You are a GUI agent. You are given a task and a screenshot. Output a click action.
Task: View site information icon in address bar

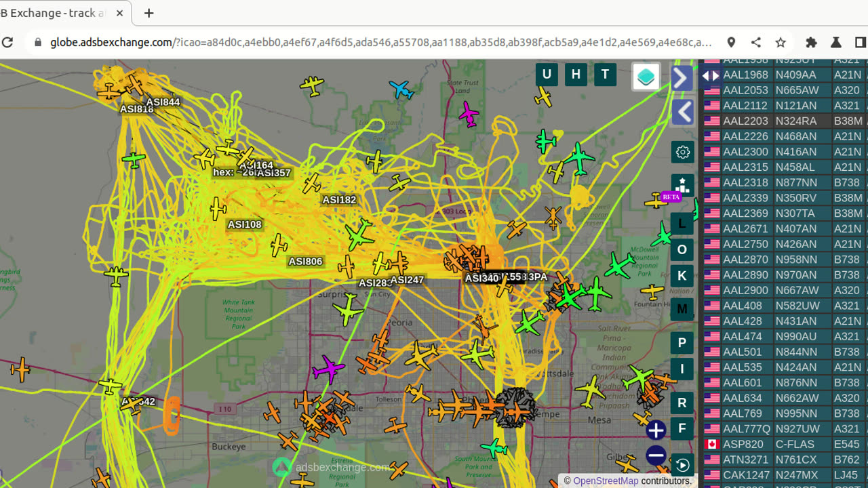point(37,42)
